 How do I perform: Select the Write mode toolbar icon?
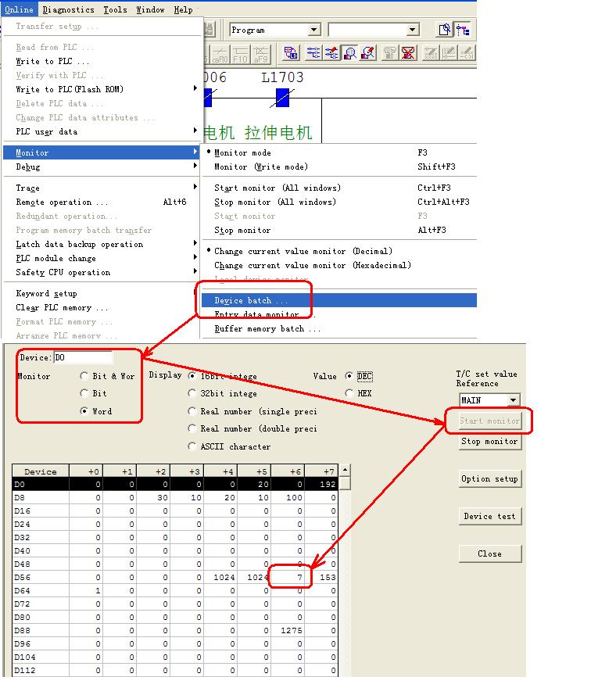(331, 53)
